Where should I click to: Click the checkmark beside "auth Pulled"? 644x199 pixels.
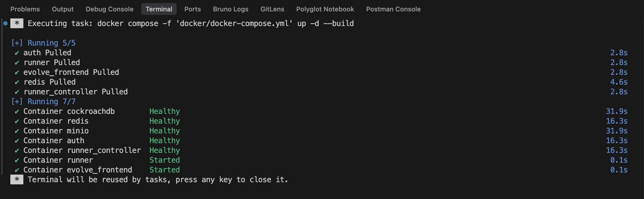tap(17, 53)
